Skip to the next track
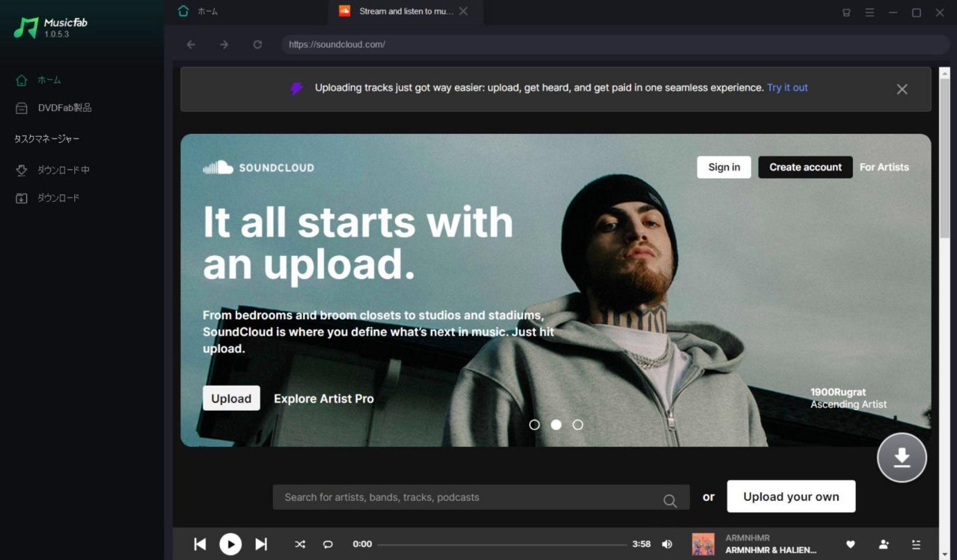The image size is (957, 560). pos(261,544)
